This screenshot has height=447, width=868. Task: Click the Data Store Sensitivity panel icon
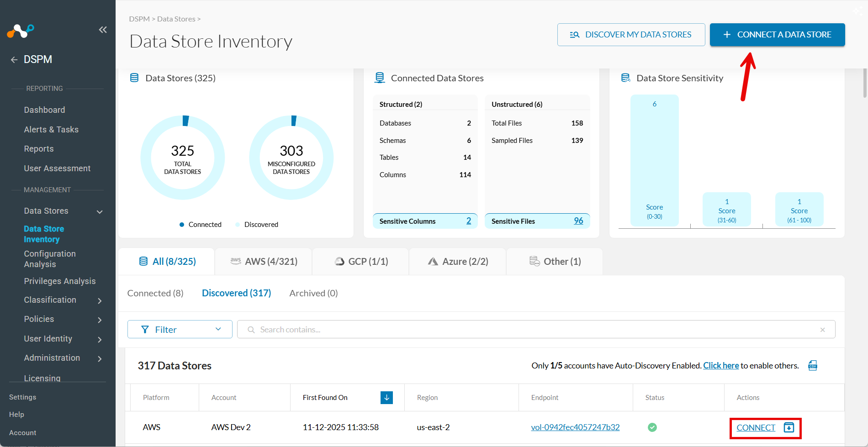tap(625, 78)
